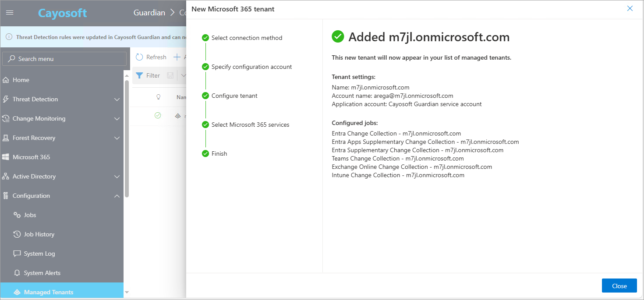Click the Entra Change Collection job line
Screen dimensions: 644x300
click(396, 133)
